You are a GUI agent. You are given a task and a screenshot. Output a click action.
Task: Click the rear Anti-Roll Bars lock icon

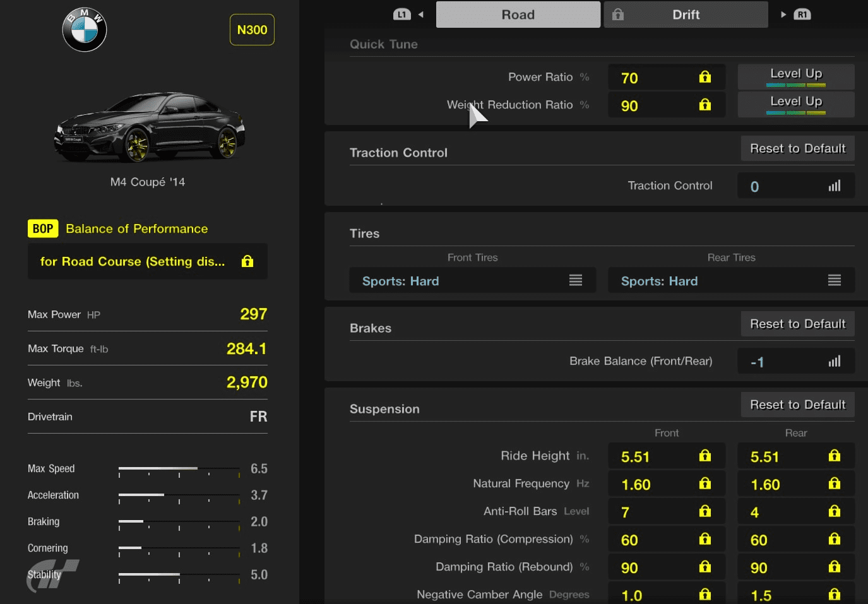click(835, 511)
